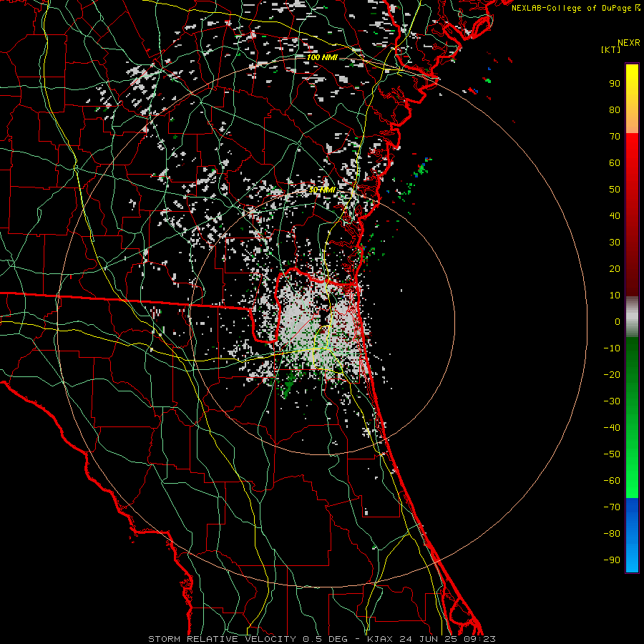Select the 80 knot scale label
This screenshot has width=644, height=644.
coord(615,109)
